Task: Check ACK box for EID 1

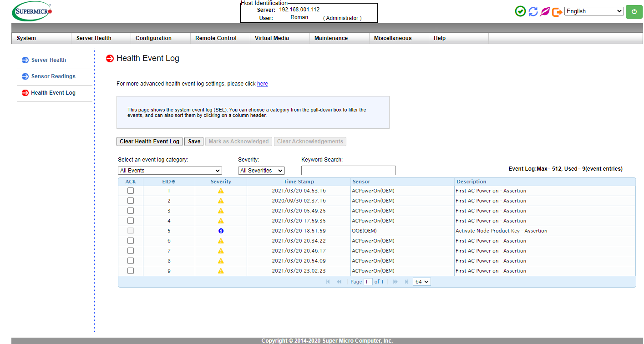Action: point(131,191)
